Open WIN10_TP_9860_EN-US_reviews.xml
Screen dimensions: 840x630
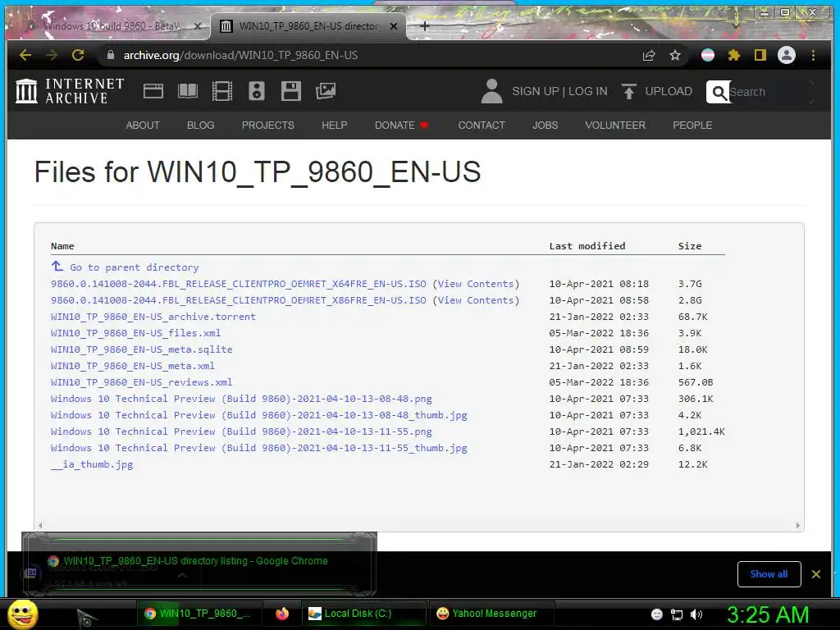pos(141,382)
